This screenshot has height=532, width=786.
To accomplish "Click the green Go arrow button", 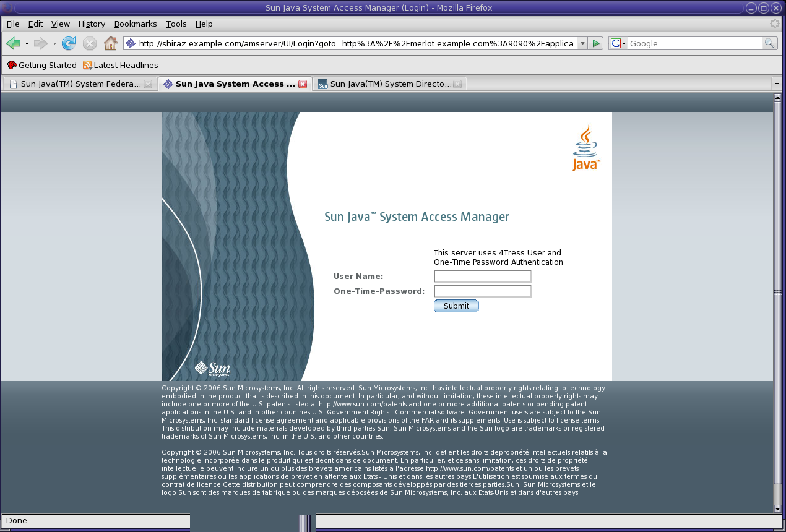I will pyautogui.click(x=595, y=43).
